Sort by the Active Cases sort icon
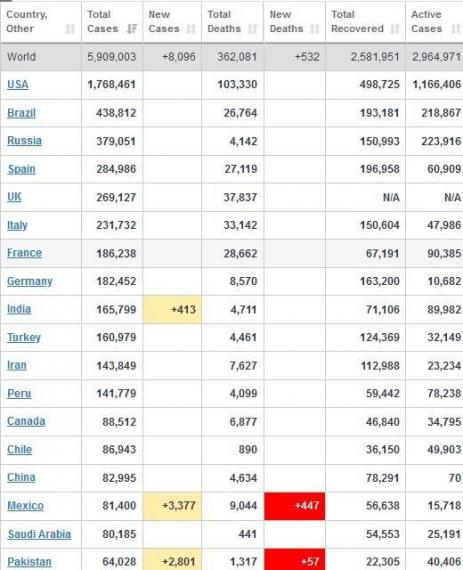The image size is (463, 570). point(456,29)
